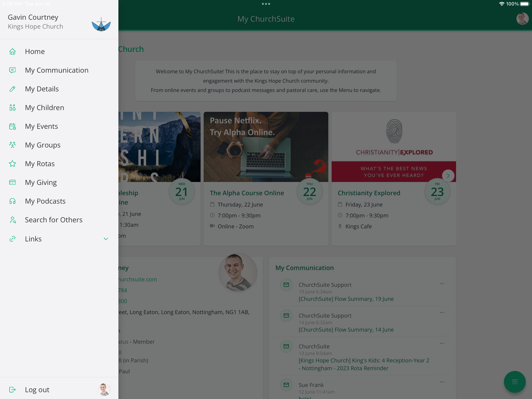Image resolution: width=532 pixels, height=399 pixels.
Task: Click the Home house icon
Action: 12,51
